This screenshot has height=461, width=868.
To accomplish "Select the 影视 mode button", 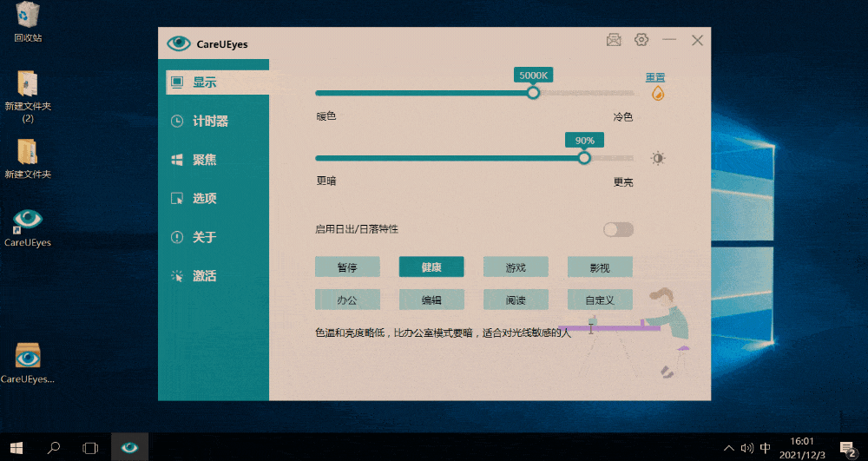I will pyautogui.click(x=600, y=267).
